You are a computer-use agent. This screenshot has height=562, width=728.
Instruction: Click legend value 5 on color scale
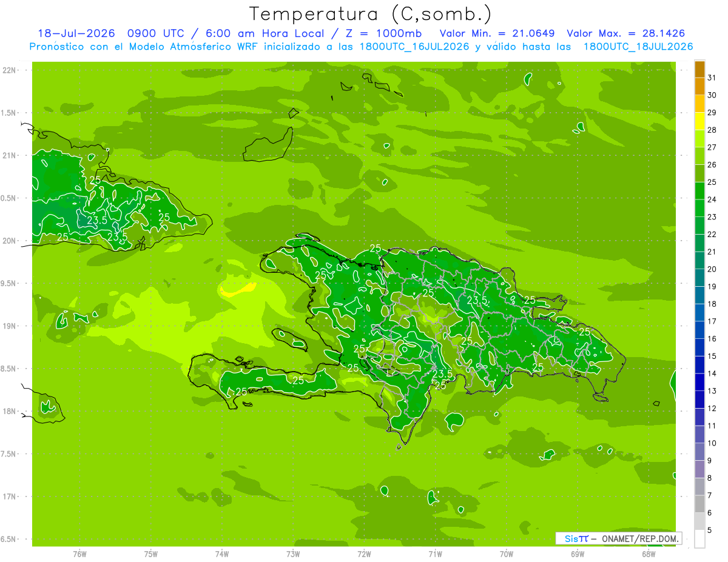710,530
